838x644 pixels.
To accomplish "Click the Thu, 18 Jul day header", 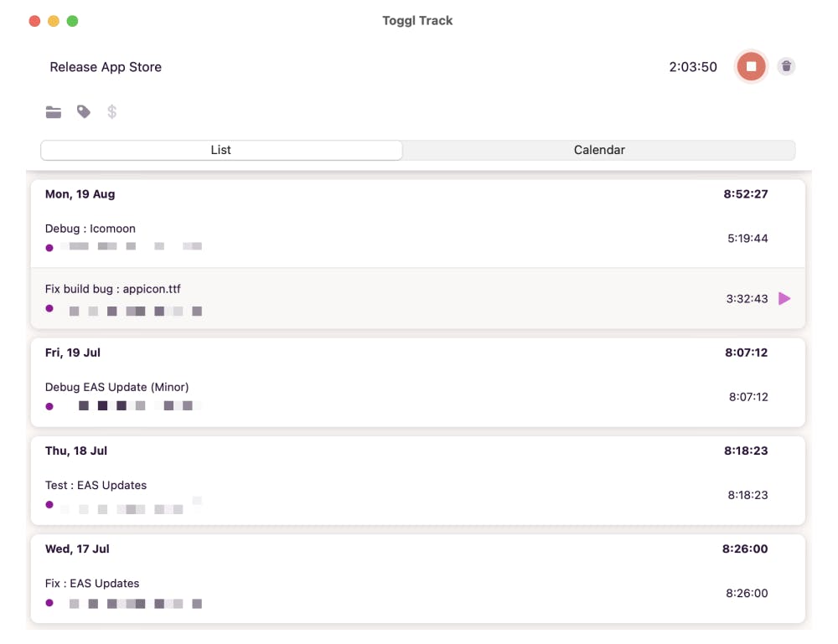I will coord(76,451).
